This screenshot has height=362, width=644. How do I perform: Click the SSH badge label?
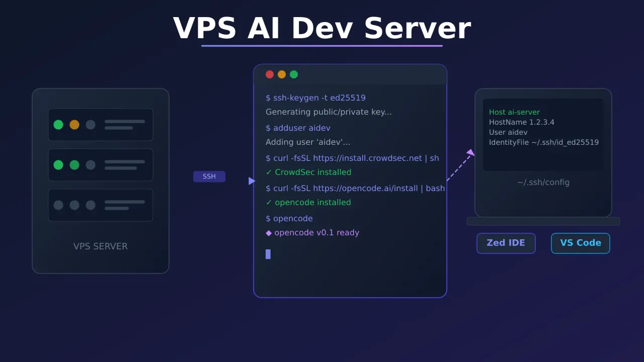click(x=209, y=176)
